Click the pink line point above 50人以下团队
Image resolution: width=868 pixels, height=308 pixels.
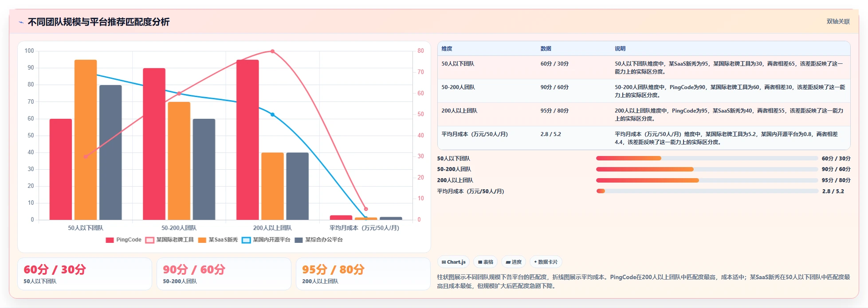coord(86,156)
